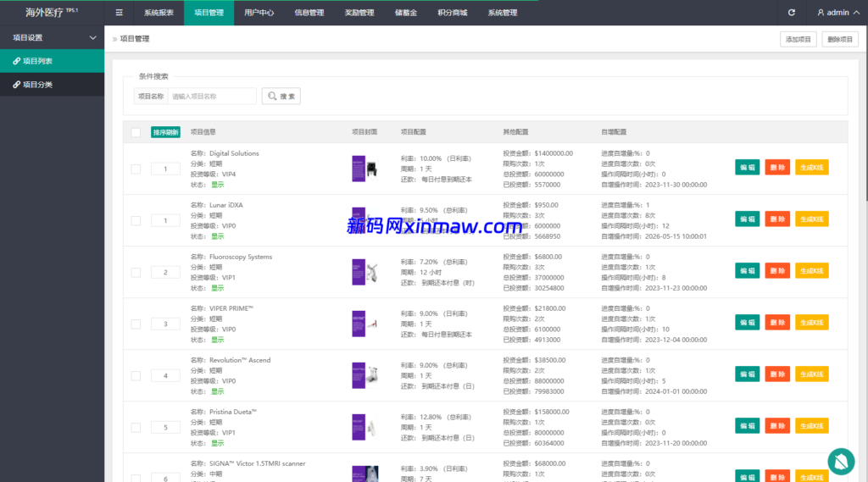This screenshot has width=868, height=482.
Task: Edit the sort number of Revolution Ascend
Action: pyautogui.click(x=165, y=376)
